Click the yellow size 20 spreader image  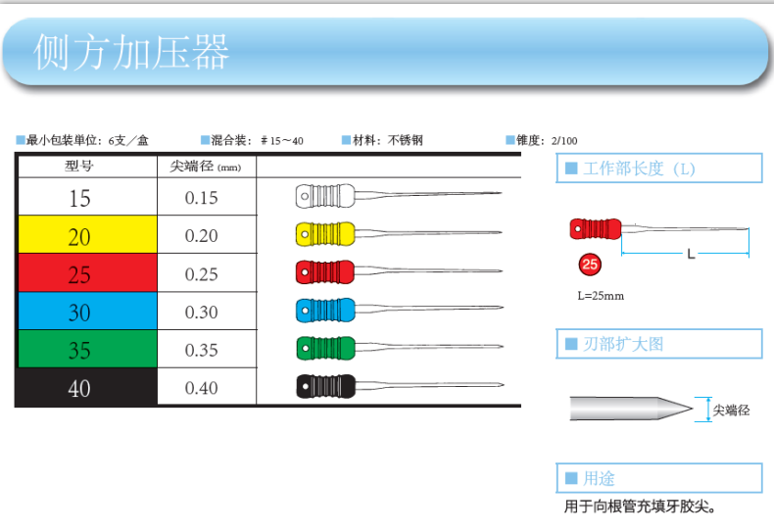399,234
